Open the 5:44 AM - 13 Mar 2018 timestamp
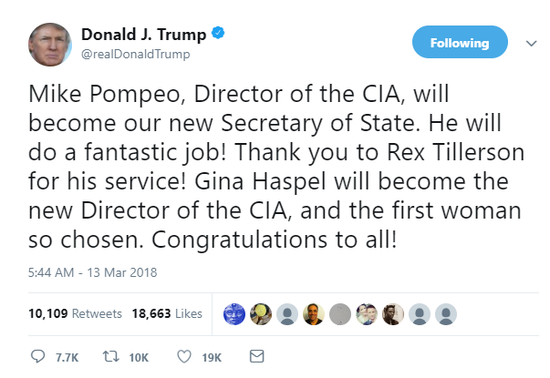Screen dimensions: 550x378 click(x=93, y=272)
